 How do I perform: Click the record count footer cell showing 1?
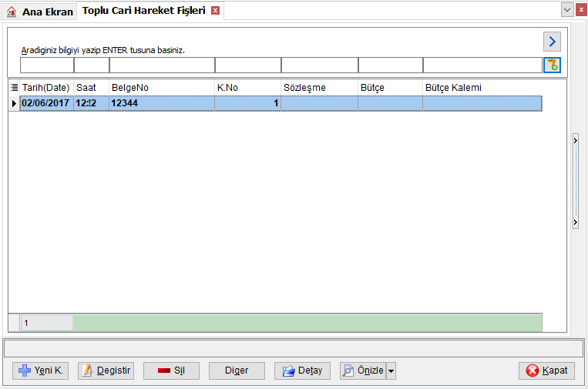click(x=47, y=323)
